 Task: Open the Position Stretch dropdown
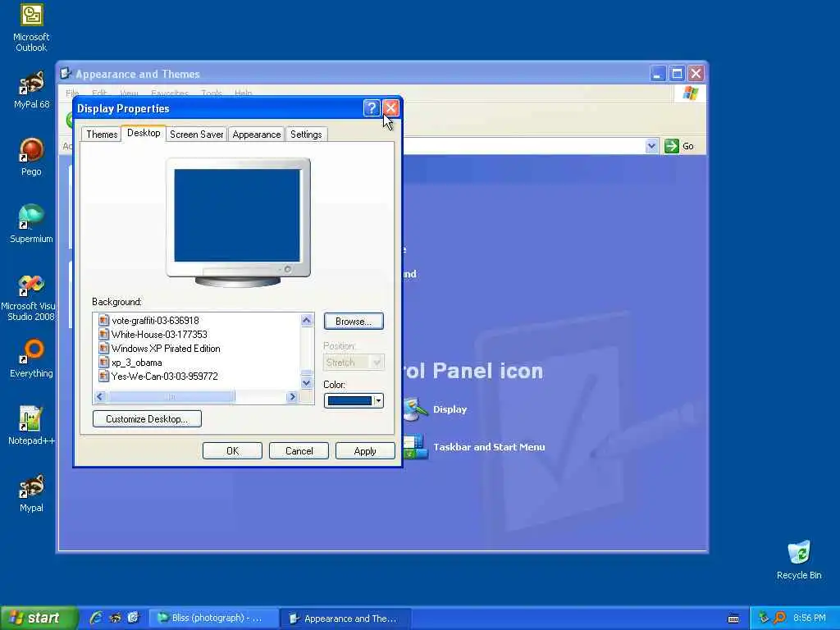[x=354, y=363]
